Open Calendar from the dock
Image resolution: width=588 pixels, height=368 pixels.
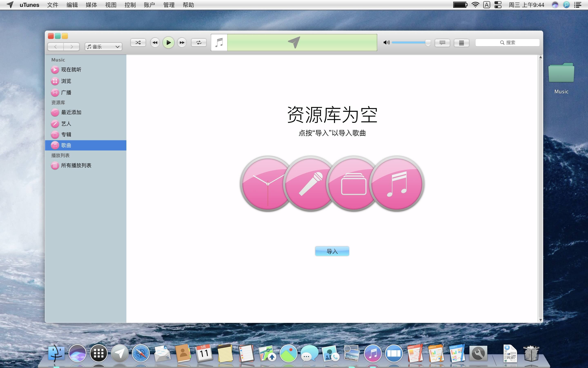click(204, 353)
